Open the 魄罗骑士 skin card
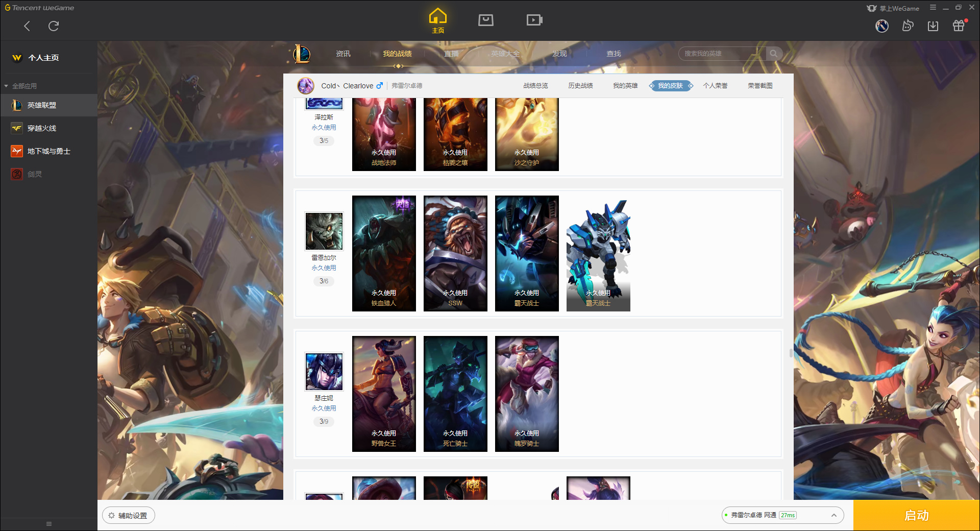Viewport: 980px width, 531px height. click(x=527, y=394)
